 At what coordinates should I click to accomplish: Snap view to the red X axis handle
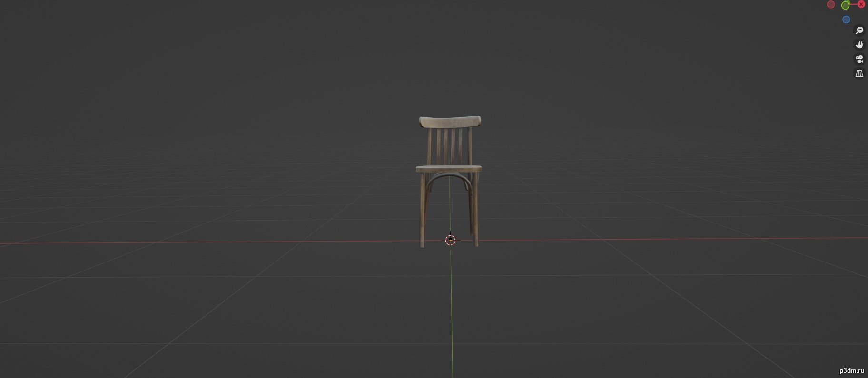861,4
